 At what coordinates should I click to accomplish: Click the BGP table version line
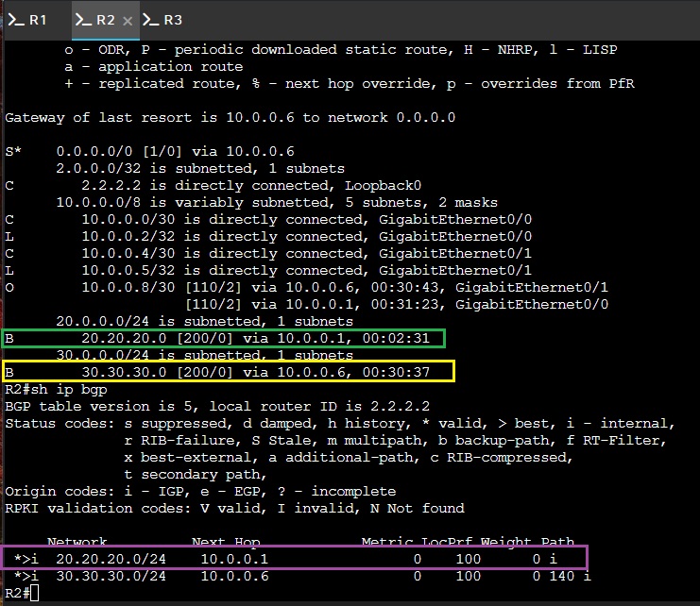point(217,406)
